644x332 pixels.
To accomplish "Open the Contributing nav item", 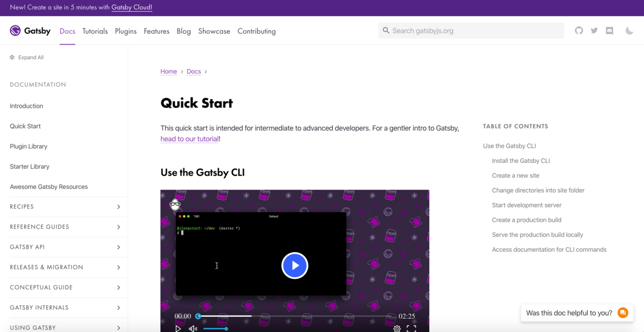I will click(257, 31).
